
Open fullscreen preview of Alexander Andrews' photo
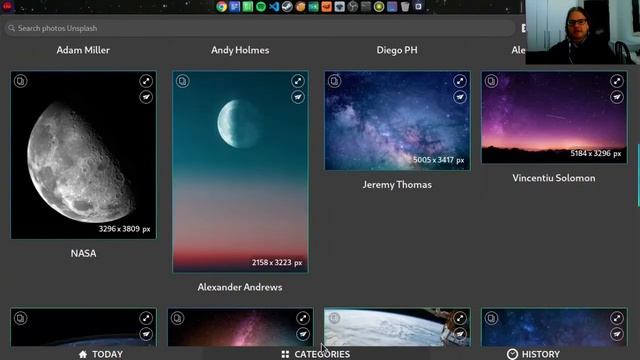[298, 81]
